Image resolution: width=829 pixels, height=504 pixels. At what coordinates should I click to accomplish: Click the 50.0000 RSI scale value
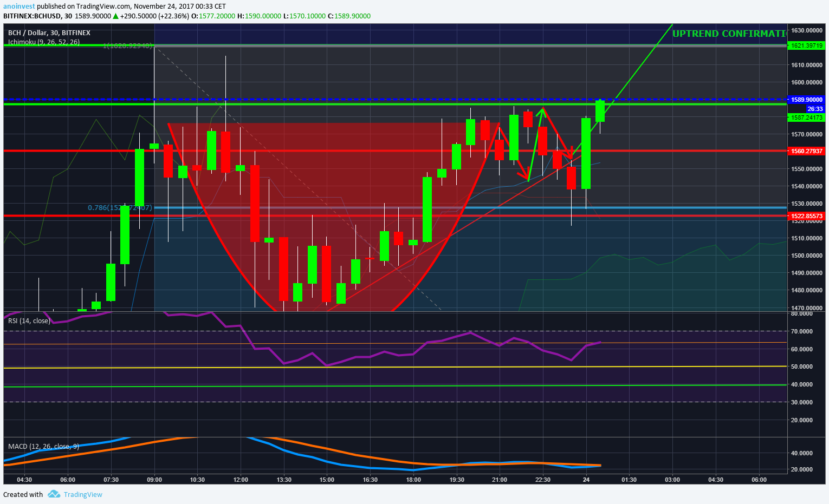tap(802, 366)
